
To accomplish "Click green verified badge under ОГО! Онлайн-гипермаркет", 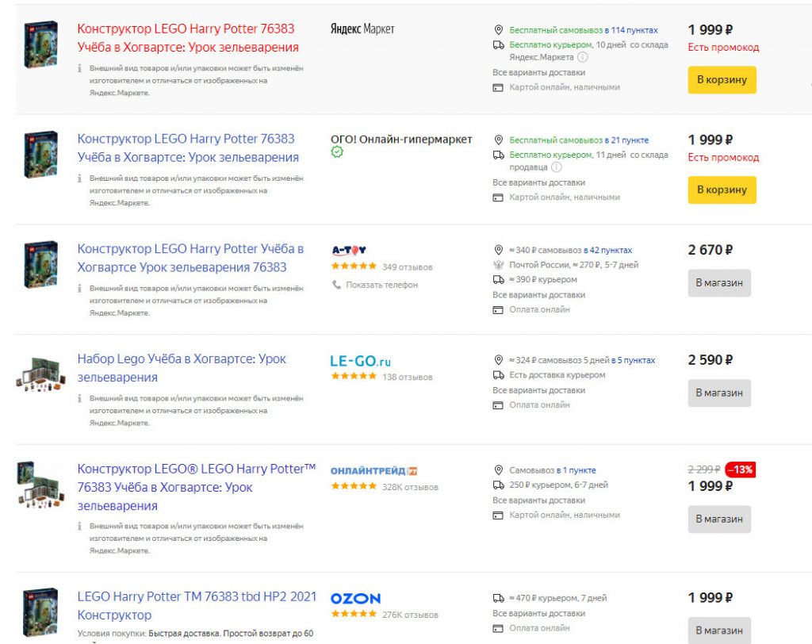I will pyautogui.click(x=337, y=152).
